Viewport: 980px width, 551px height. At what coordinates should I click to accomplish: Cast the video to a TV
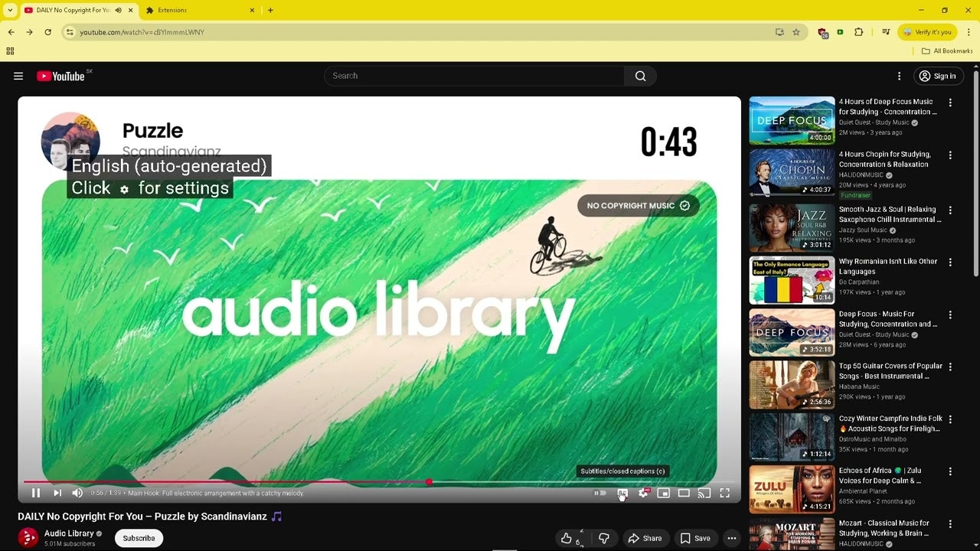click(704, 493)
